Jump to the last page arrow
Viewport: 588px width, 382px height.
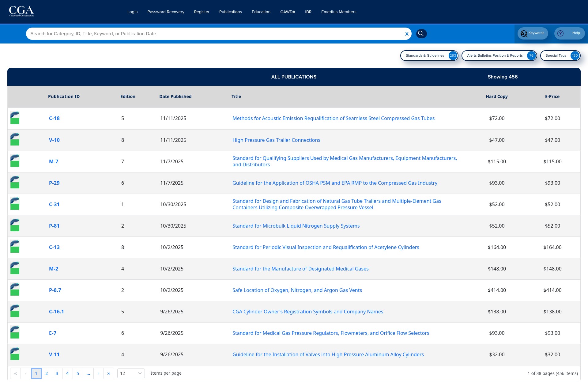tap(109, 373)
